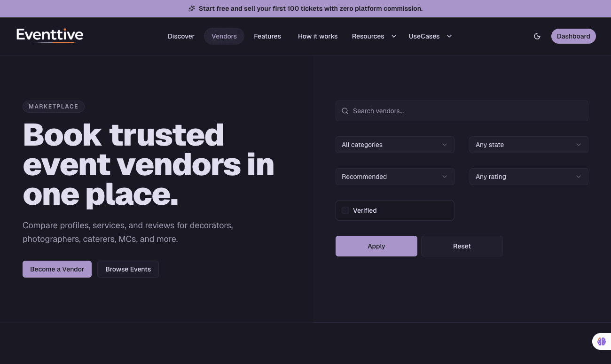Viewport: 611px width, 364px height.
Task: Click the Resources chevron arrow
Action: [394, 36]
